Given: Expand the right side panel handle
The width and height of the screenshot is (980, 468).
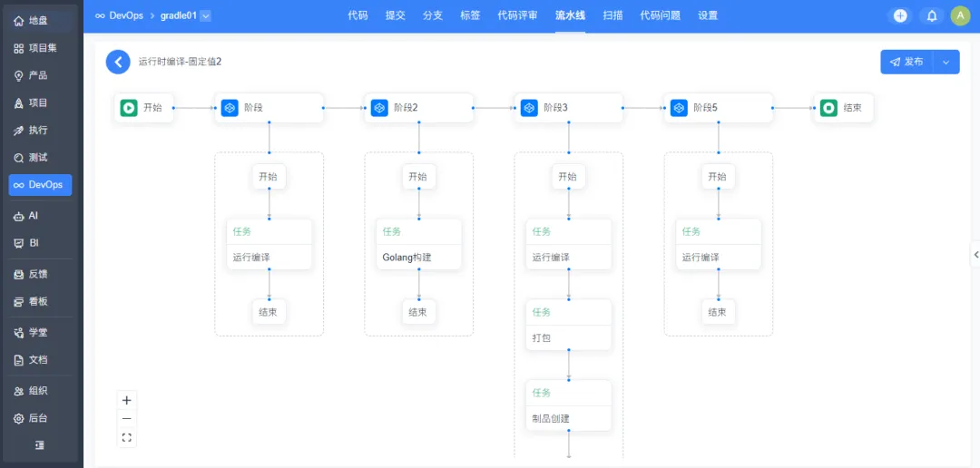Looking at the screenshot, I should tap(975, 254).
